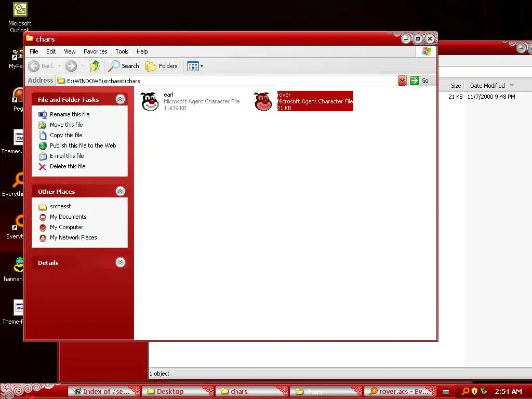Click Rename this file
The width and height of the screenshot is (532, 399).
[70, 114]
